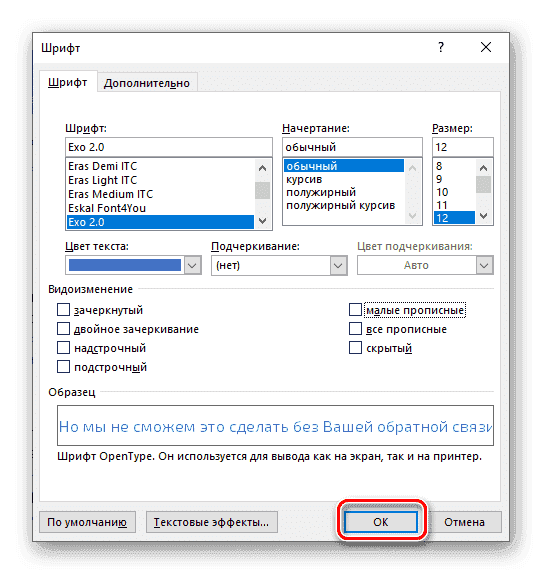Image resolution: width=542 pixels, height=574 pixels.
Task: Click the help question mark icon
Action: [x=441, y=47]
